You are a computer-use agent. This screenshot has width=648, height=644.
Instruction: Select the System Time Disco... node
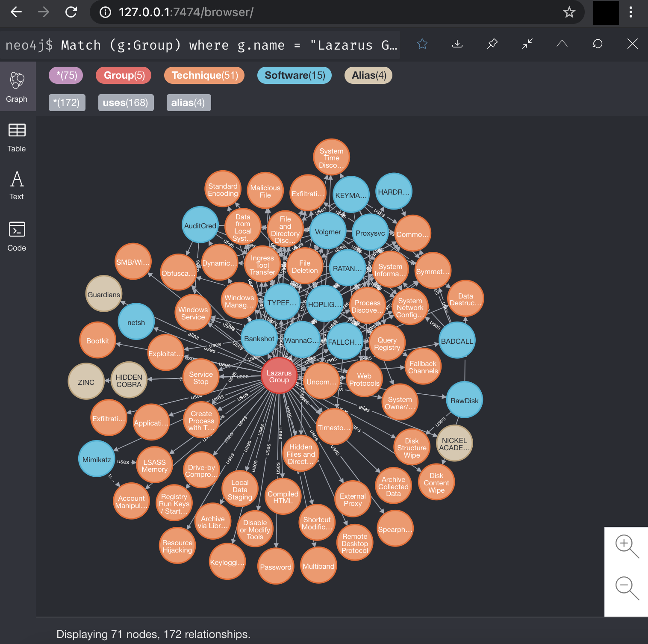tap(331, 157)
